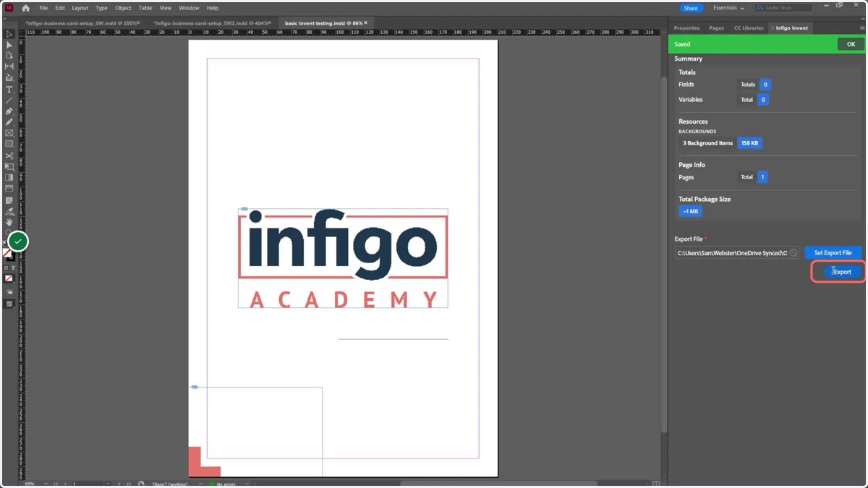Open the Essentials workspace dropdown

coord(728,8)
